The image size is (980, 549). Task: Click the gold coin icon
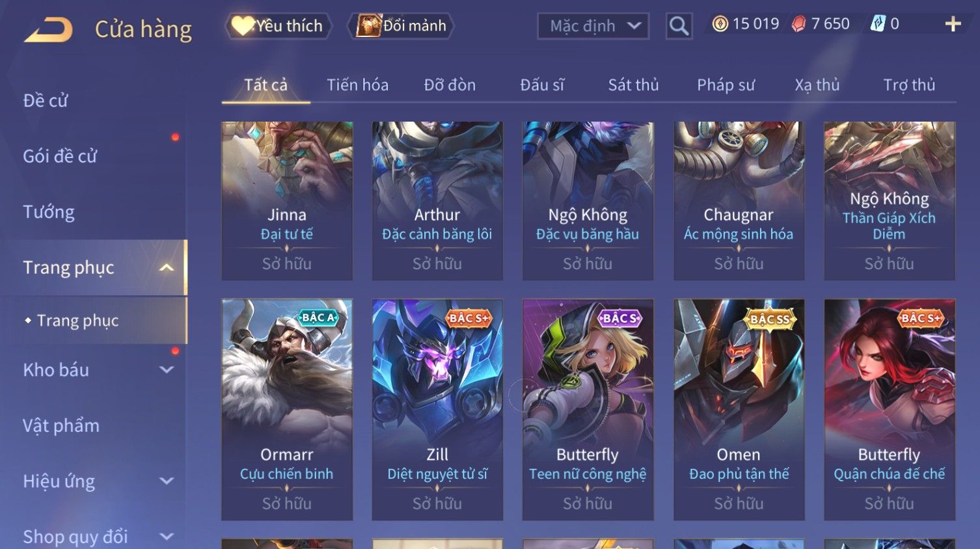720,24
